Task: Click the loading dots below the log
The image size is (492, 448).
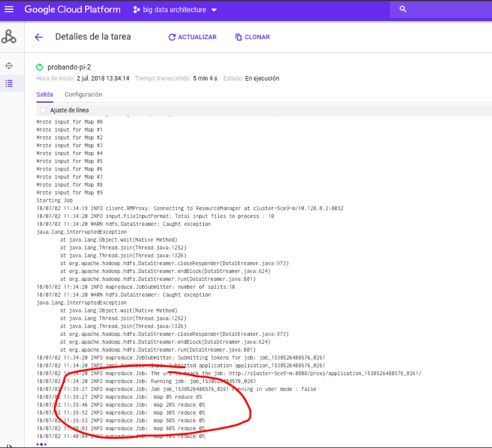Action: point(41,444)
